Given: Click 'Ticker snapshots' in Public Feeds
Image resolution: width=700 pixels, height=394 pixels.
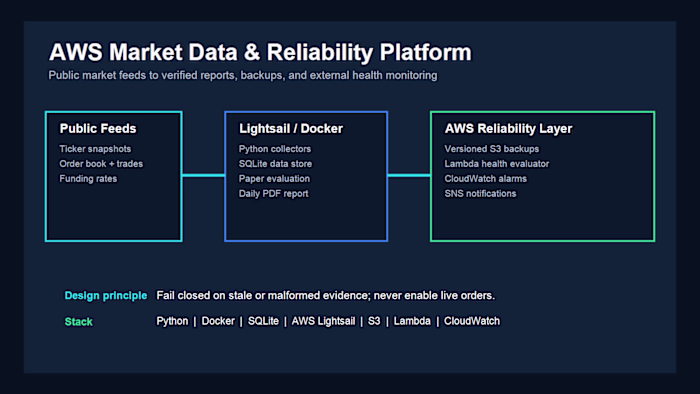Looking at the screenshot, I should tap(95, 149).
